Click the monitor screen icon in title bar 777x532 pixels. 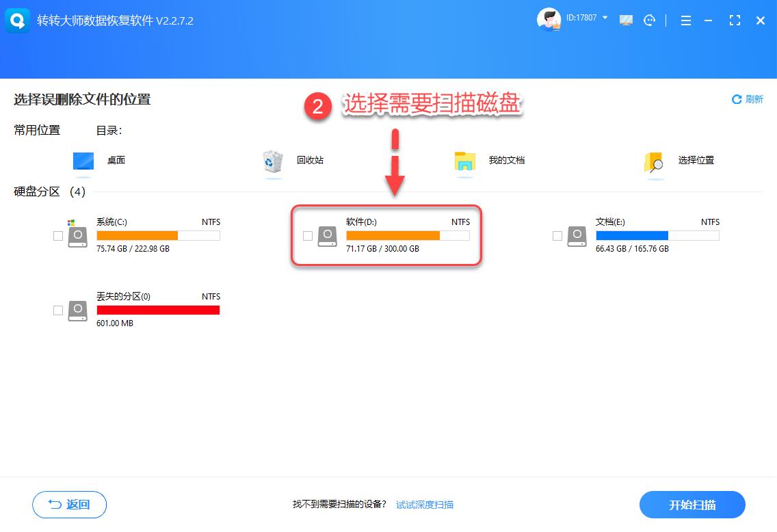coord(626,21)
